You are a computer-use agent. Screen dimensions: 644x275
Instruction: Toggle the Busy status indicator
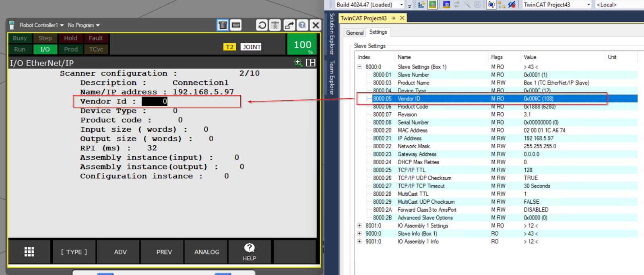pos(20,38)
